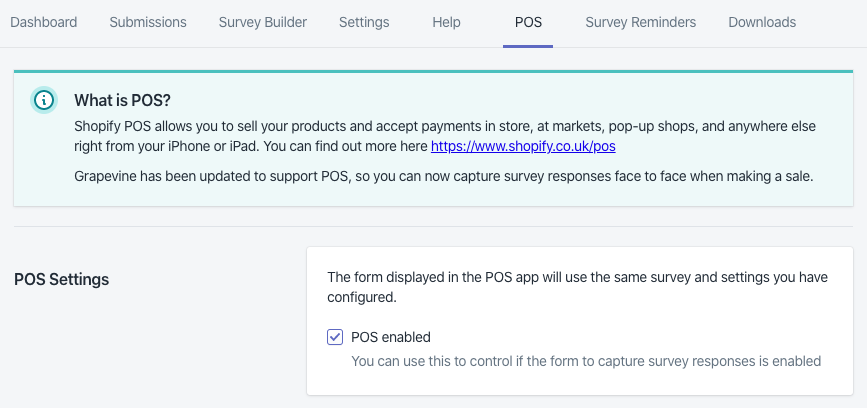This screenshot has height=408, width=867.
Task: Click the checkbox help text about survey responses
Action: pos(585,361)
